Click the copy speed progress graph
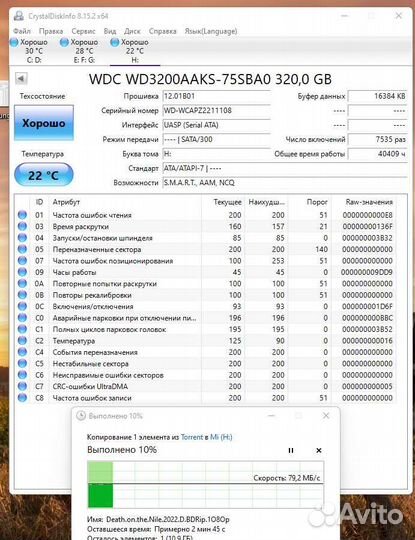This screenshot has height=540, width=415. click(206, 485)
